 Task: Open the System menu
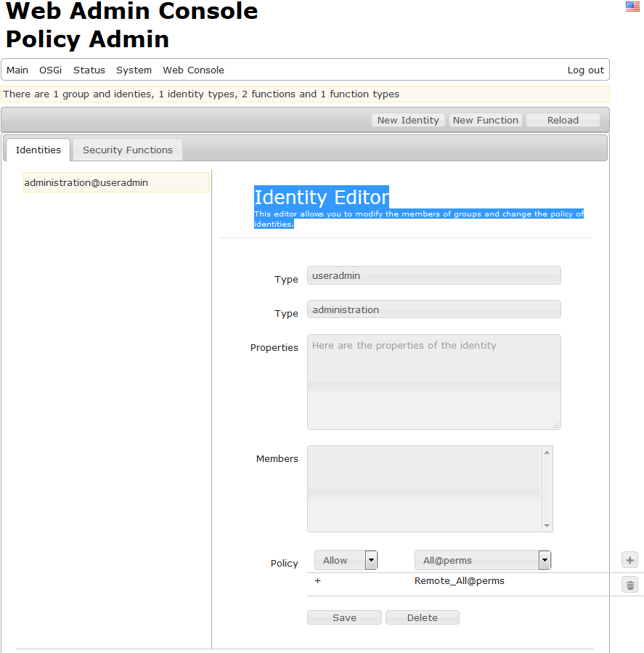pos(134,70)
